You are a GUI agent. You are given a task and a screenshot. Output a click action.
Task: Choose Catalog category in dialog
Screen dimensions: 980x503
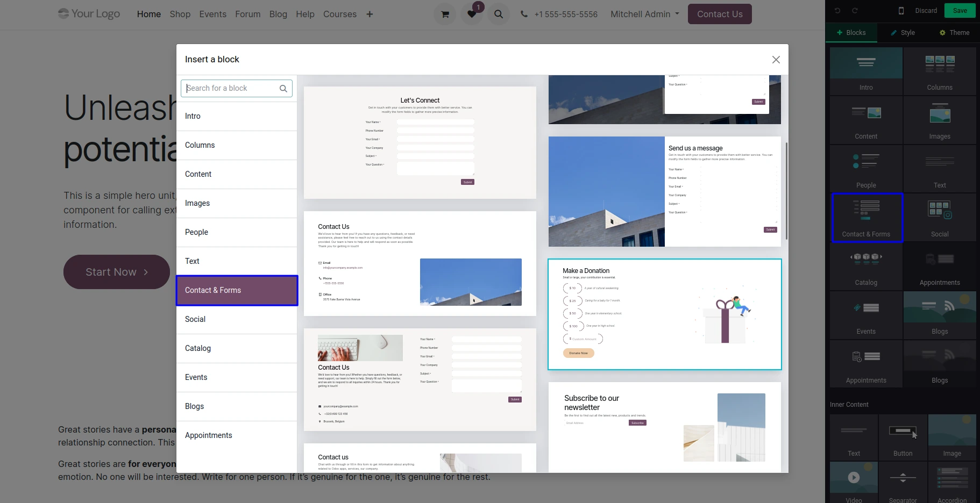237,348
